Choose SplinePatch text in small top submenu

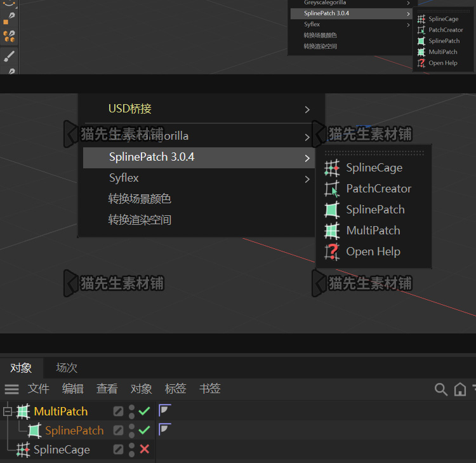tap(444, 41)
